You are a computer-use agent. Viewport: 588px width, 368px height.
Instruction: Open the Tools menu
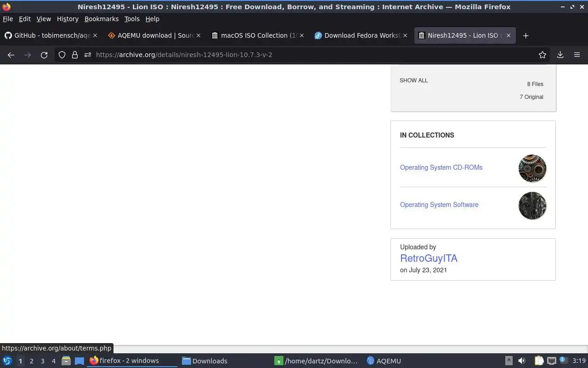132,19
